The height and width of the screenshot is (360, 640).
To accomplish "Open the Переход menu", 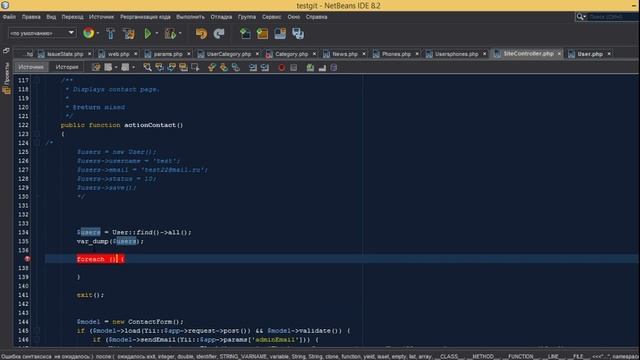I will tap(73, 17).
